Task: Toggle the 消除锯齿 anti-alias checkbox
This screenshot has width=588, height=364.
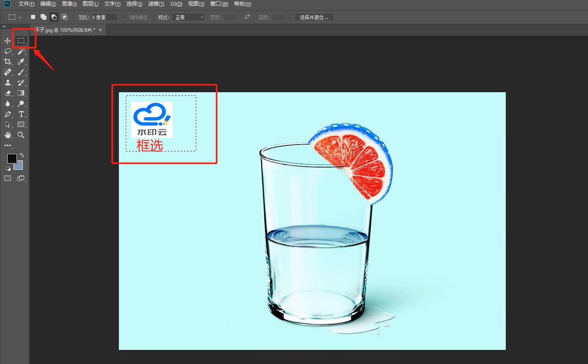Action: 124,17
